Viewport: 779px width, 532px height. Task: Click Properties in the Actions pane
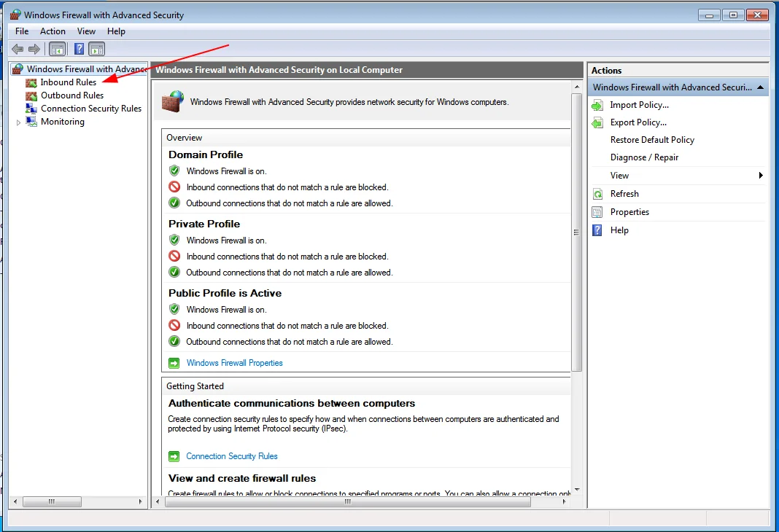coord(629,212)
